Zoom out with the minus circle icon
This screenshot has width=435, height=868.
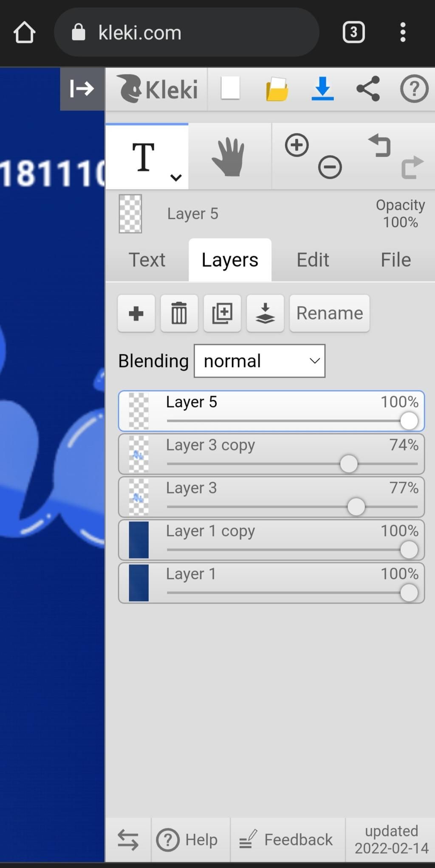pos(330,167)
